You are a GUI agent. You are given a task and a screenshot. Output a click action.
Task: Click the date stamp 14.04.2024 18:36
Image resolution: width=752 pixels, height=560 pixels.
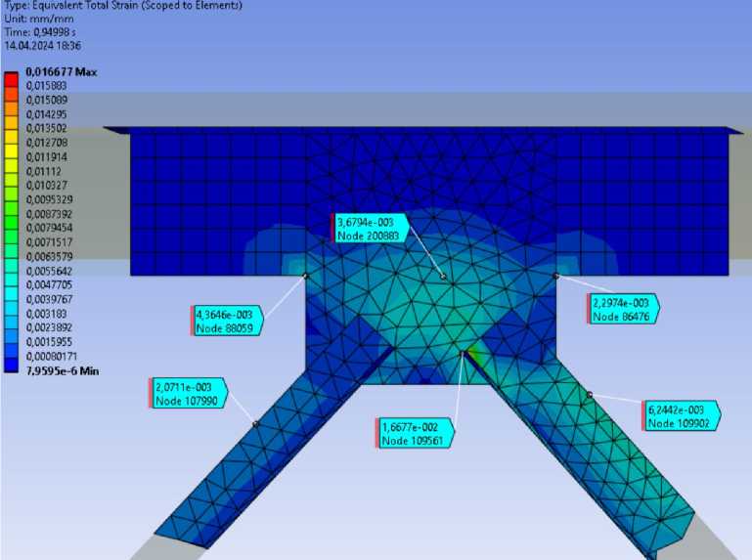point(43,46)
